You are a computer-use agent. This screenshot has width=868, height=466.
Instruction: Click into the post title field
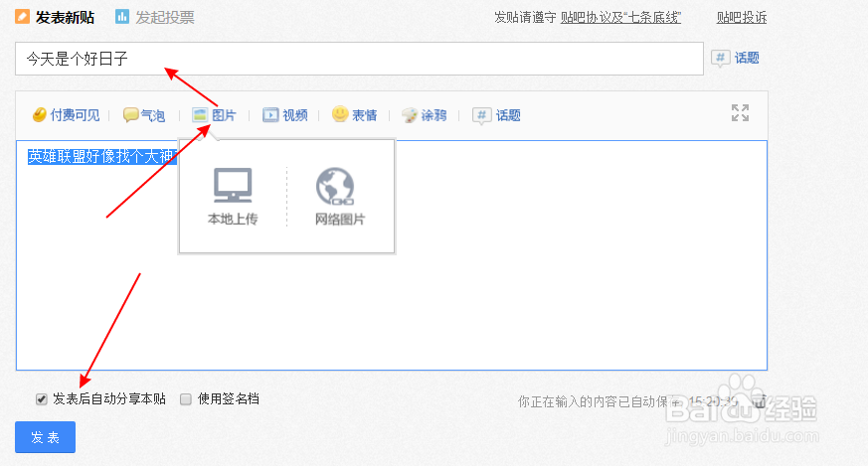point(359,59)
